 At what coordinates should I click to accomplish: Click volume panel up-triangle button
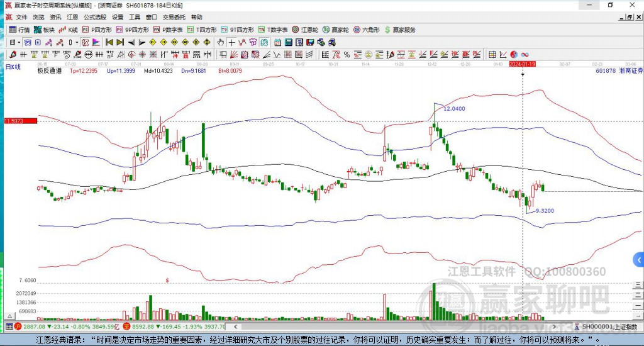pos(10,316)
